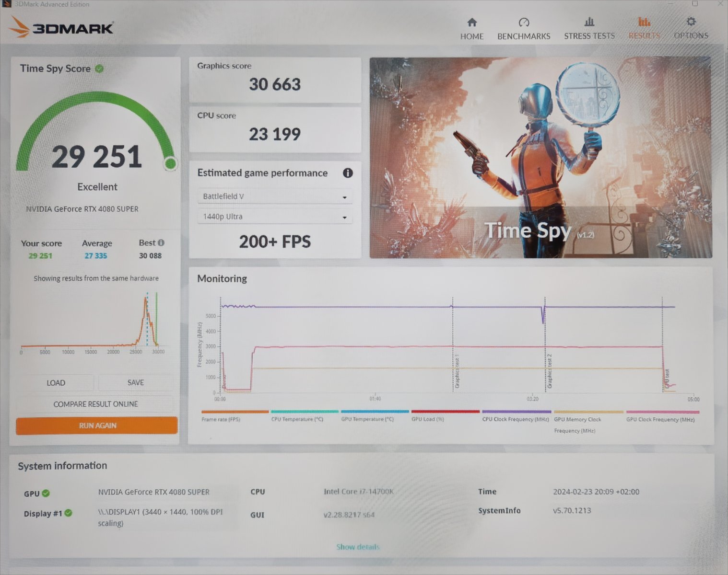Toggle the GPU Memory Clock legend

point(588,422)
